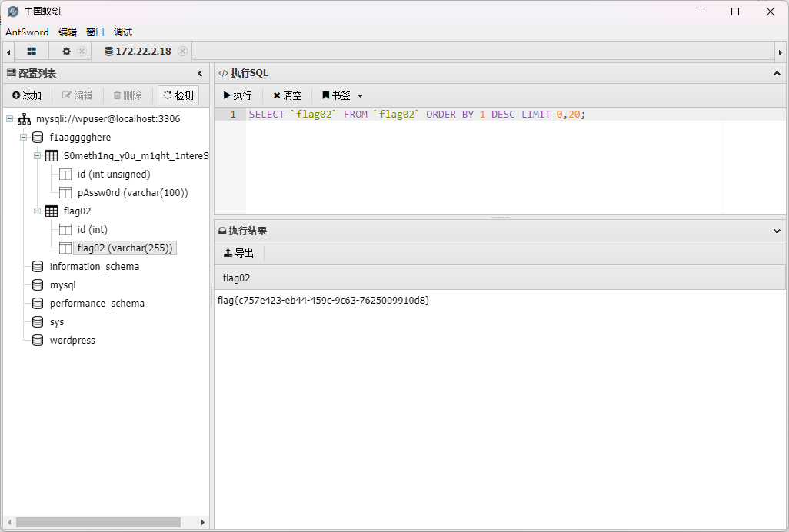Click column icon beside pAssw0rd

click(x=65, y=193)
